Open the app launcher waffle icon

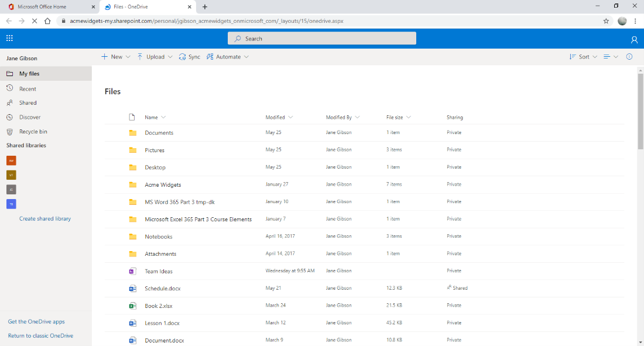click(9, 38)
